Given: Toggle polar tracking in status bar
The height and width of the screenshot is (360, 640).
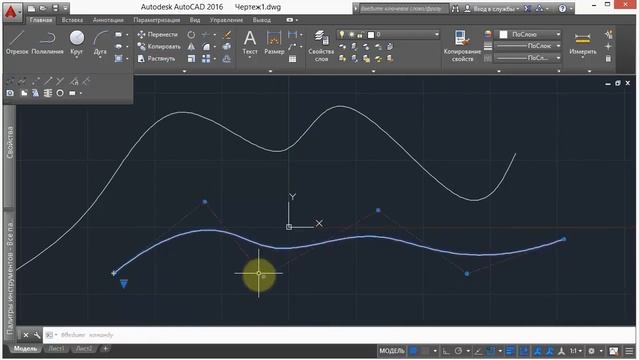Looking at the screenshot, I should (458, 351).
